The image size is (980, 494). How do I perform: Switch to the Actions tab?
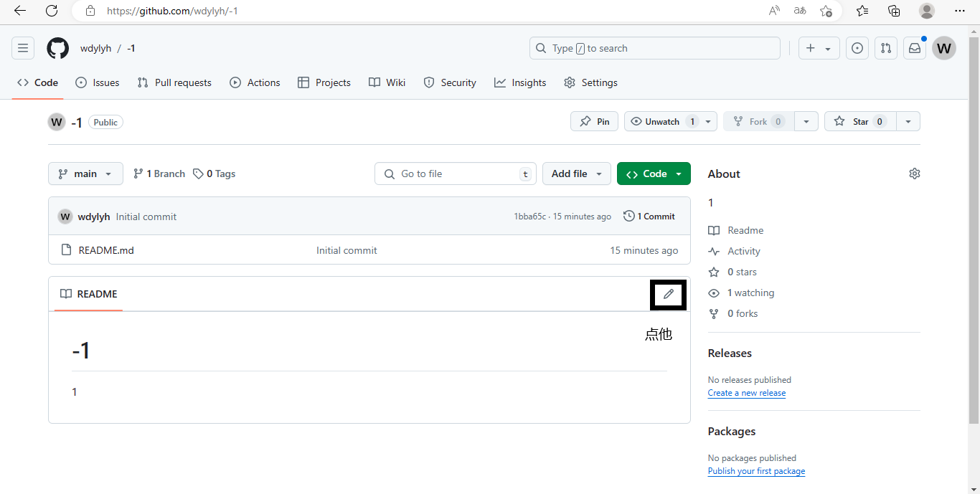point(255,82)
